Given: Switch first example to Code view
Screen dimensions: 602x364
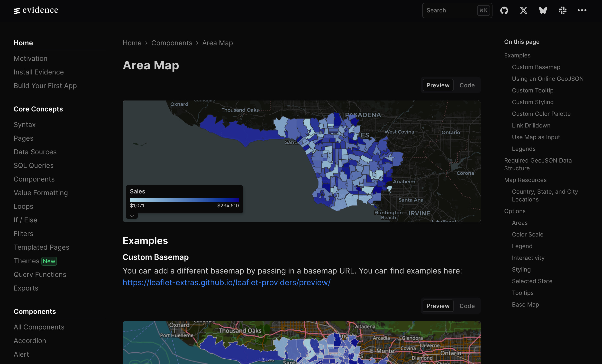Looking at the screenshot, I should (467, 85).
